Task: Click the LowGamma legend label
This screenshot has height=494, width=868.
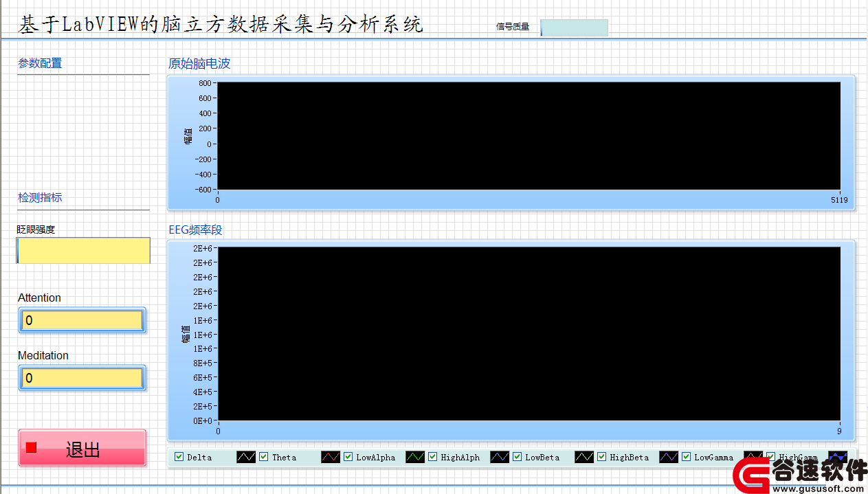Action: click(x=714, y=457)
